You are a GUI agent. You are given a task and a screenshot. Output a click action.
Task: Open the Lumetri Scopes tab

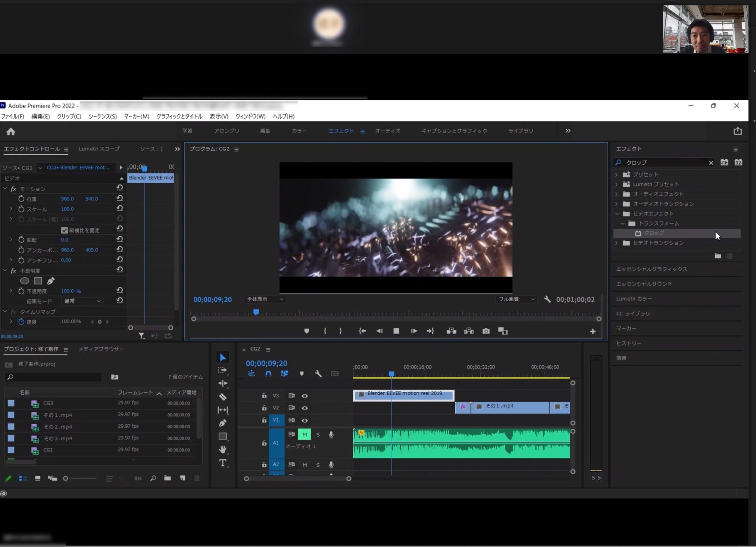(x=99, y=149)
